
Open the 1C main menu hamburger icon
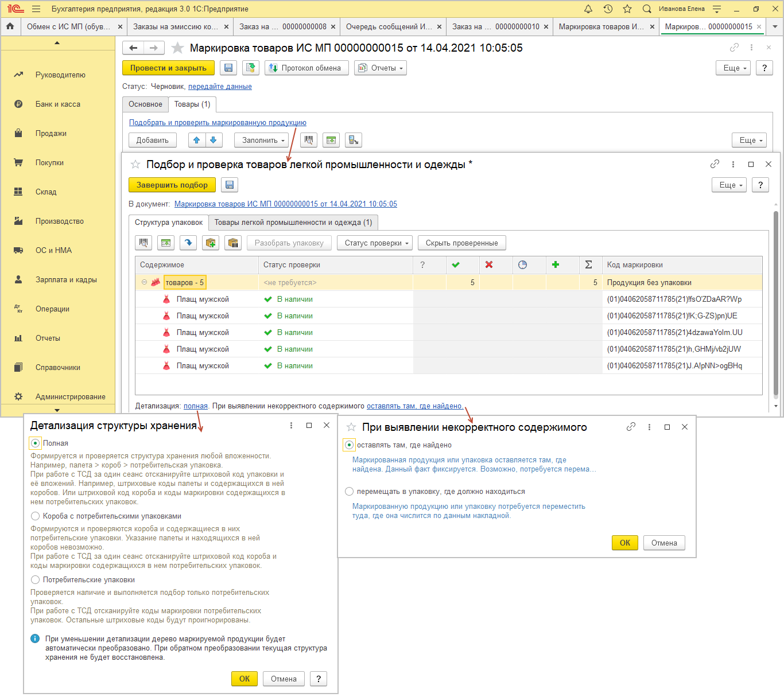click(36, 9)
